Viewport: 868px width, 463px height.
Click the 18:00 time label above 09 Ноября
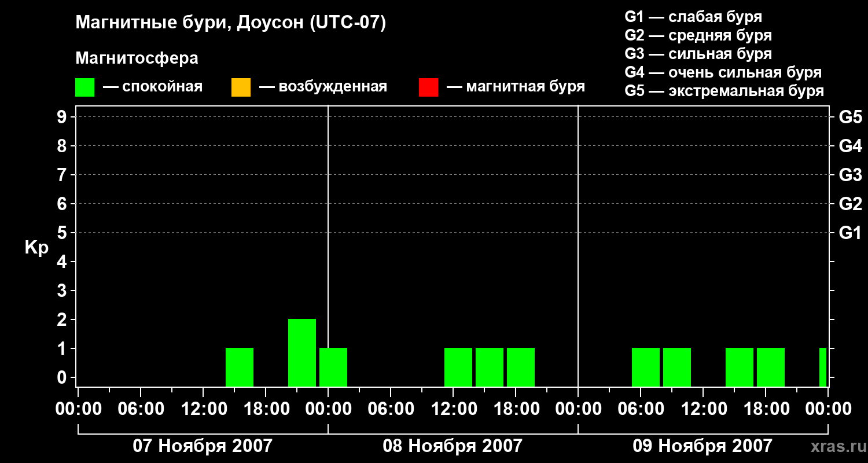pyautogui.click(x=766, y=409)
